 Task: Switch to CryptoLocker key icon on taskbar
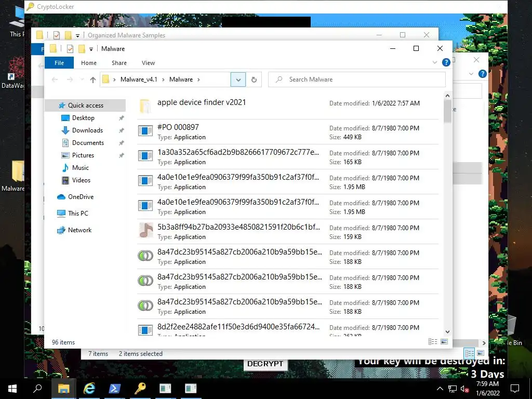point(140,389)
